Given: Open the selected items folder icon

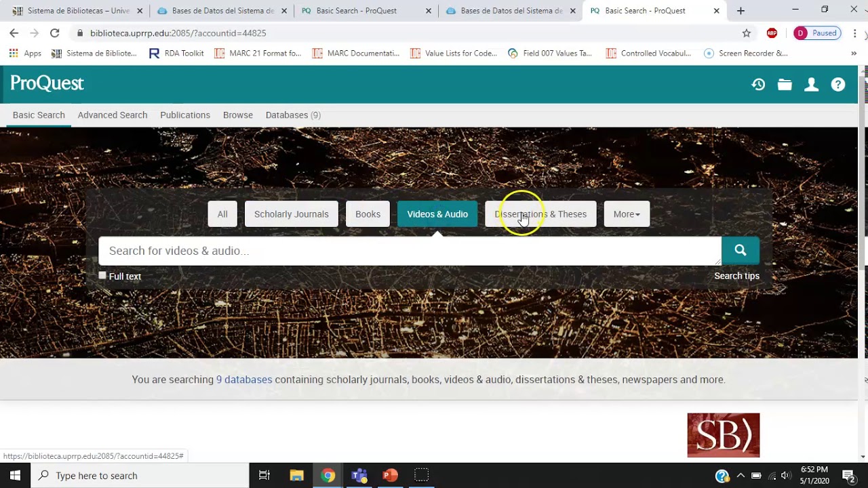Looking at the screenshot, I should point(785,85).
